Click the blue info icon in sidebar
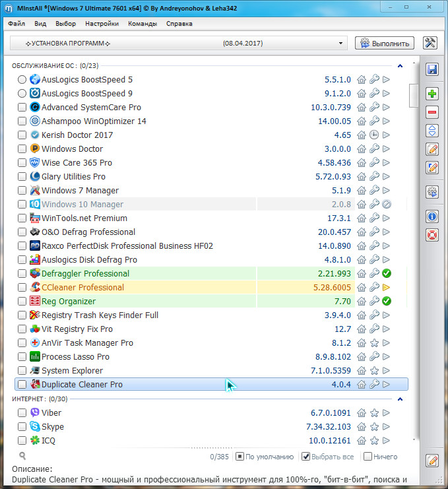Viewport: 448px width, 489px height. coord(432,216)
